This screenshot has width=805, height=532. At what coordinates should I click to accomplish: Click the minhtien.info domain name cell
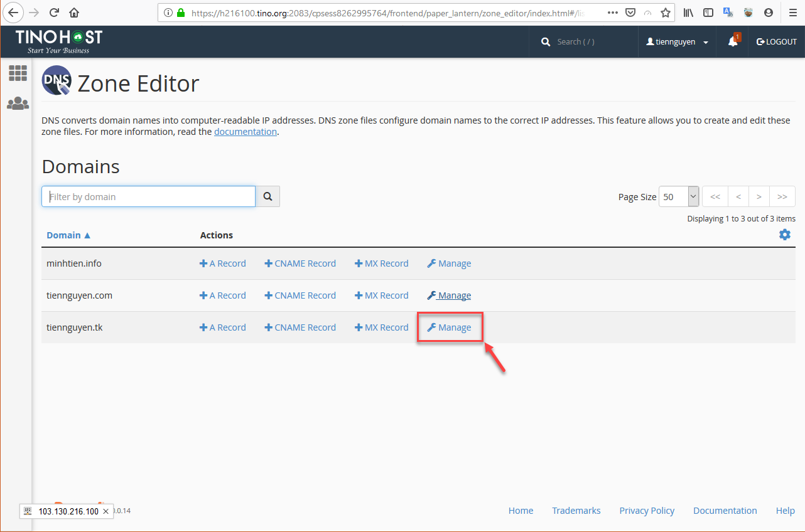tap(74, 263)
